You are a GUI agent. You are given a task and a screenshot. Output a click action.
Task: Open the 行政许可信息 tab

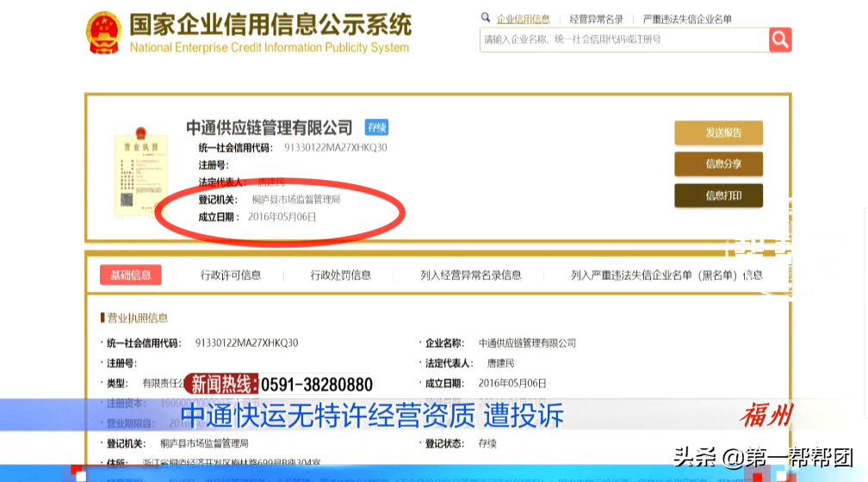tap(231, 275)
